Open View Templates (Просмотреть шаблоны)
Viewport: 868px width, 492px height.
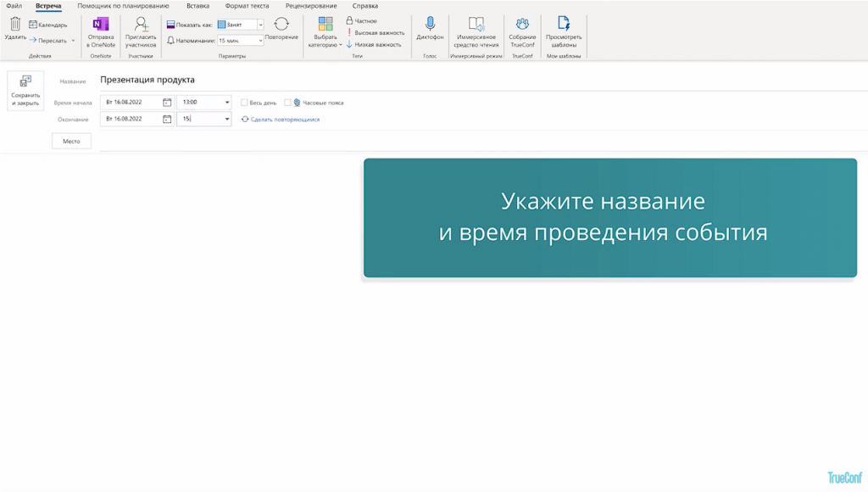pos(564,32)
